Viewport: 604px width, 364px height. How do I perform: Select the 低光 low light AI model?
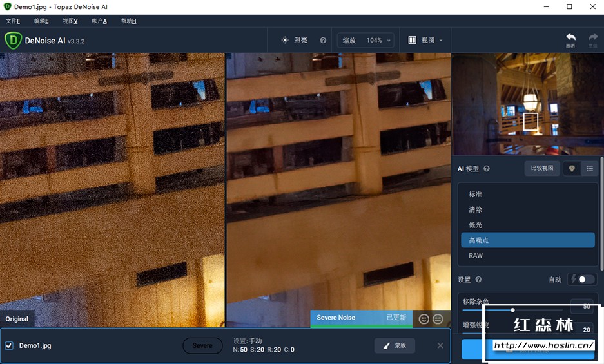coord(528,225)
